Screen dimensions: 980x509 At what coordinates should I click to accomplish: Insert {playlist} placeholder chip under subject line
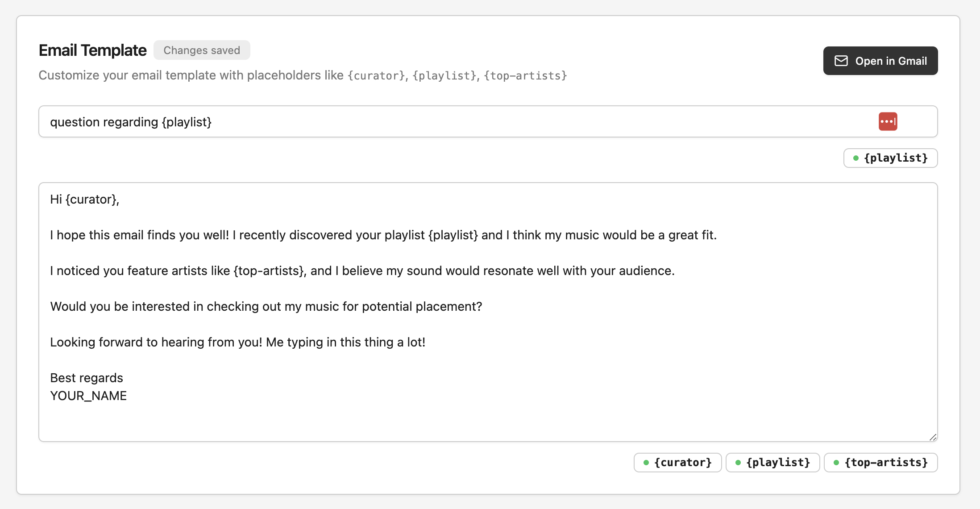(x=890, y=158)
